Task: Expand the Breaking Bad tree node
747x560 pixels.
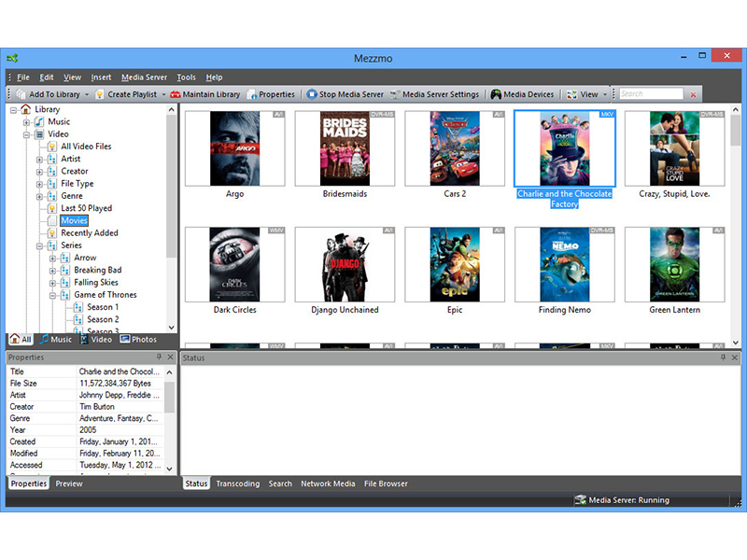Action: tap(53, 271)
